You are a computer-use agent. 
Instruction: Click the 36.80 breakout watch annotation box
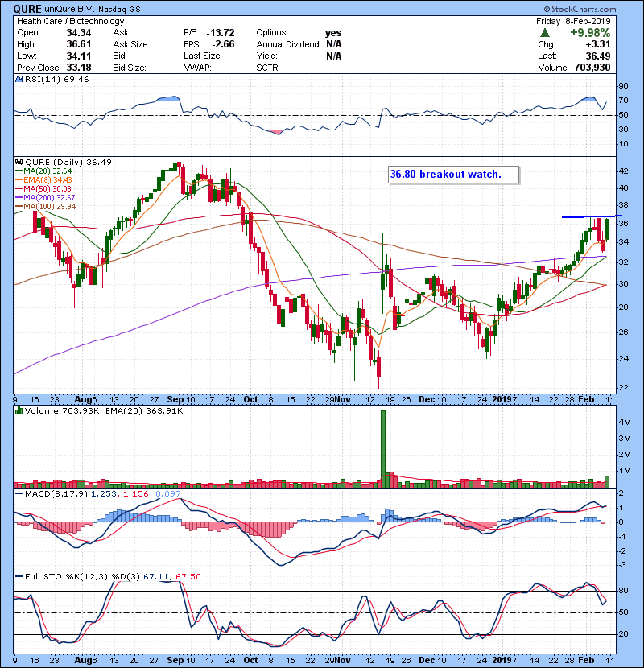(453, 174)
